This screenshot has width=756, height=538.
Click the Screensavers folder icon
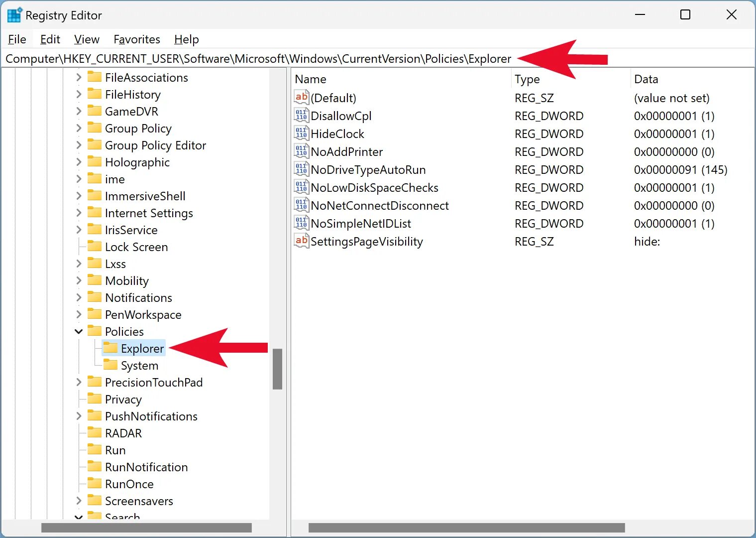[x=94, y=500]
